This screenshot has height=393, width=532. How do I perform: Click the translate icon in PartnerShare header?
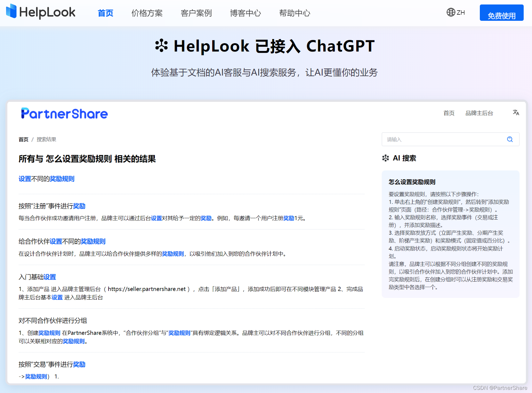pos(516,113)
